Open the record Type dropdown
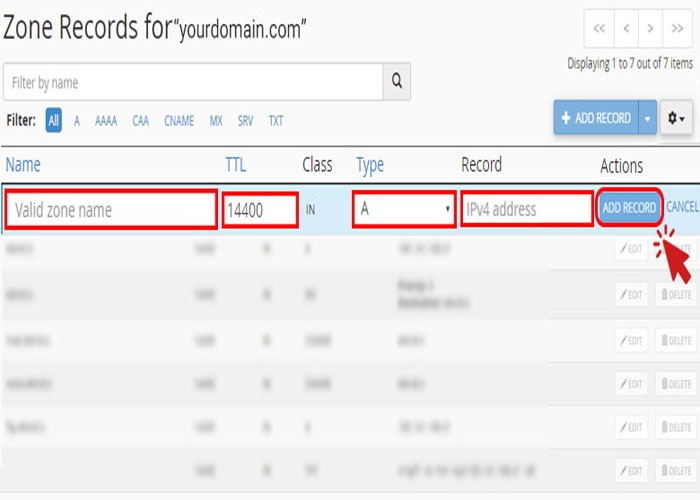 click(x=404, y=209)
